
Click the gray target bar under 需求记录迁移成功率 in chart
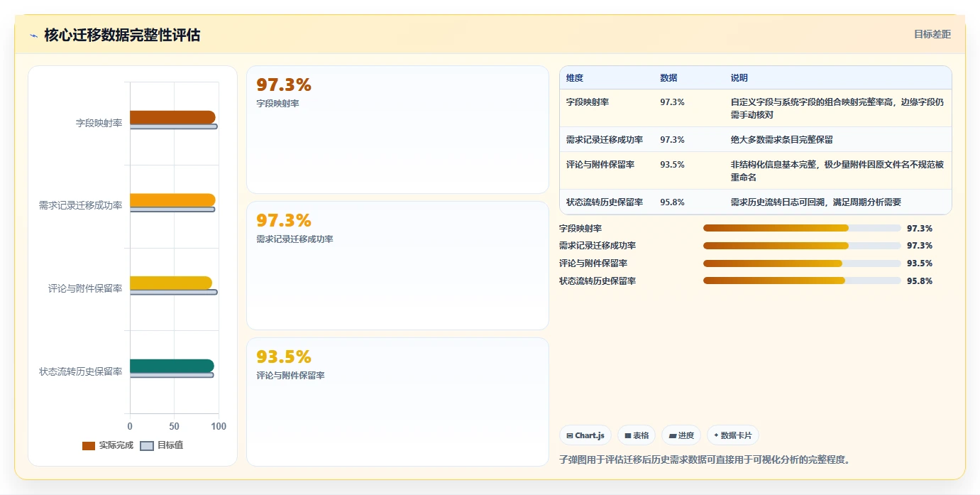click(172, 210)
